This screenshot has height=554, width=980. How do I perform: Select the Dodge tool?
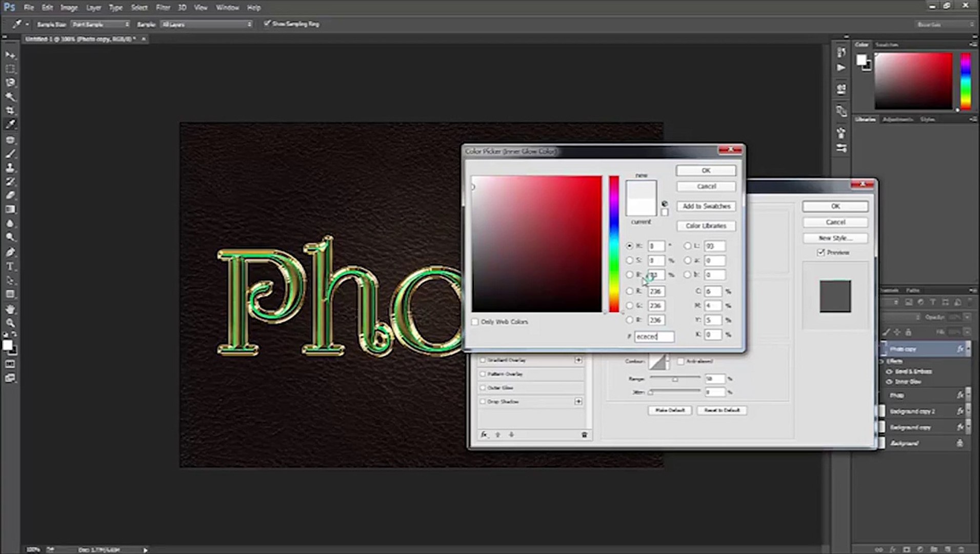[x=10, y=238]
